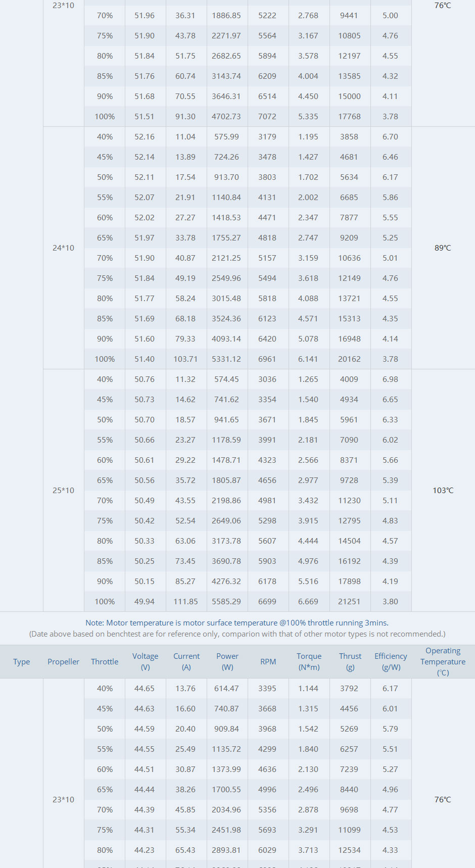This screenshot has width=475, height=868.
Task: Click the Propeller column header
Action: click(63, 661)
